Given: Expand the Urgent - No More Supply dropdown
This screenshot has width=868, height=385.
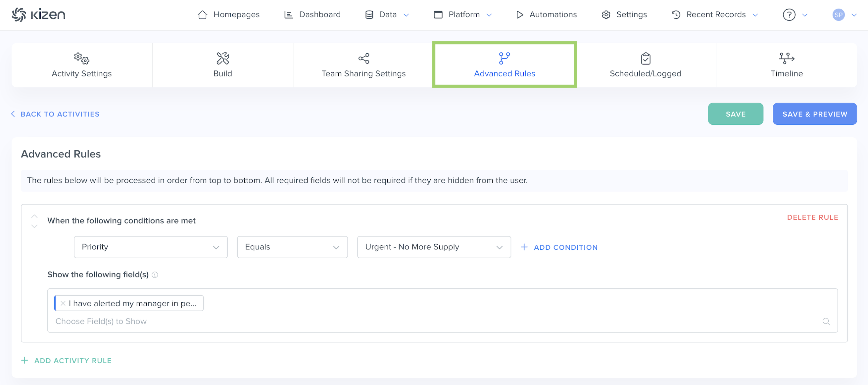Looking at the screenshot, I should 434,247.
